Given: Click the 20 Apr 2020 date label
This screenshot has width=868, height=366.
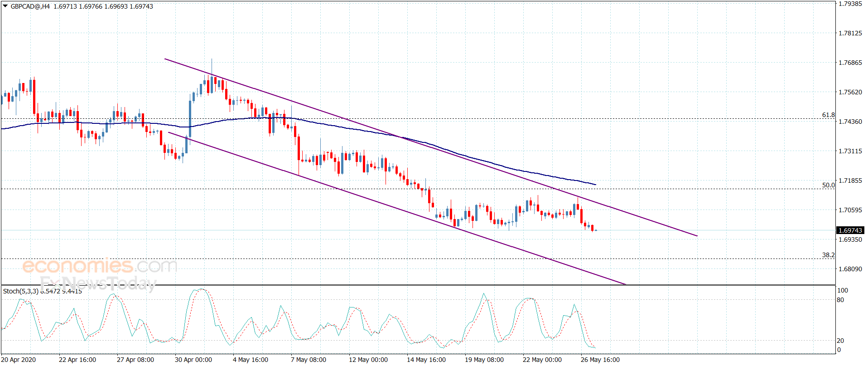Looking at the screenshot, I should 19,360.
